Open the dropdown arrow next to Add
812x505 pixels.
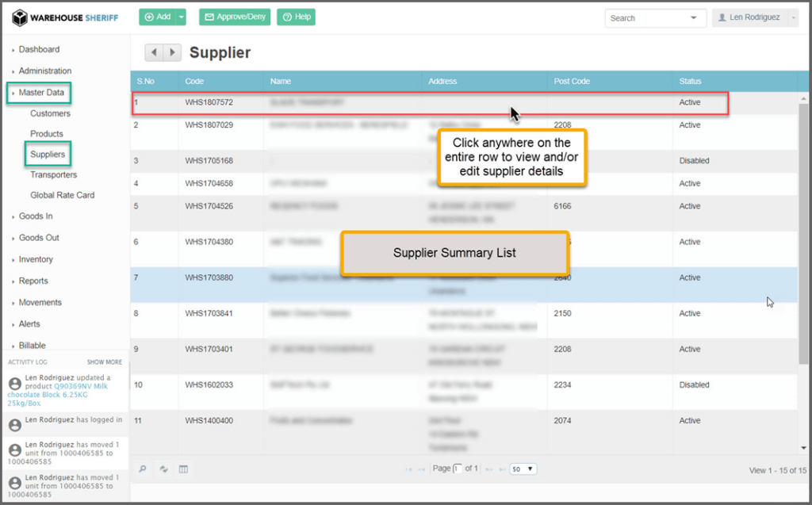click(x=182, y=17)
